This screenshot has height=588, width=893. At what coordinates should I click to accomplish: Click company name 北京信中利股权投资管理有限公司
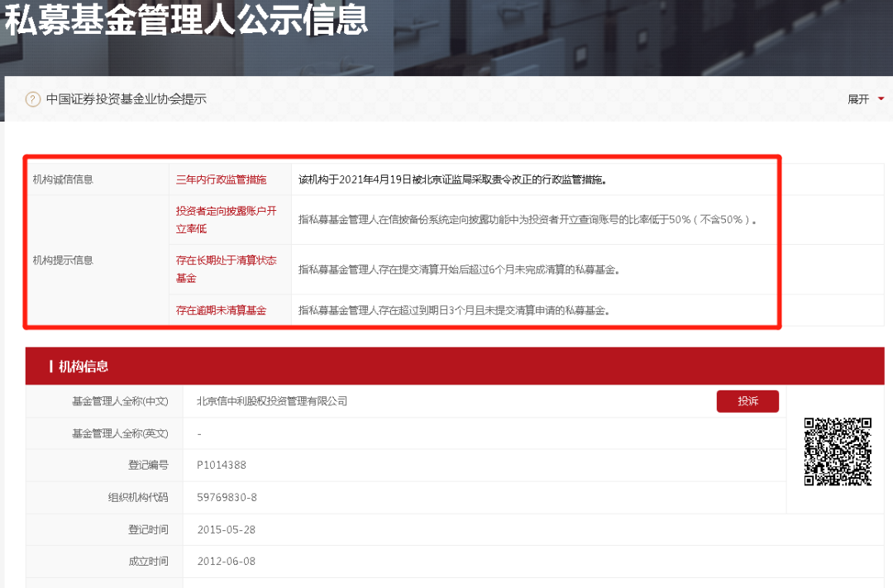coord(272,401)
